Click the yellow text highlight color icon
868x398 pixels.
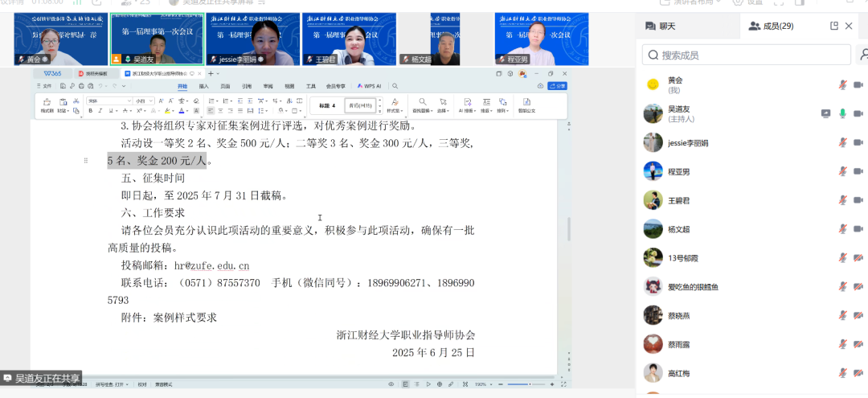click(x=167, y=111)
